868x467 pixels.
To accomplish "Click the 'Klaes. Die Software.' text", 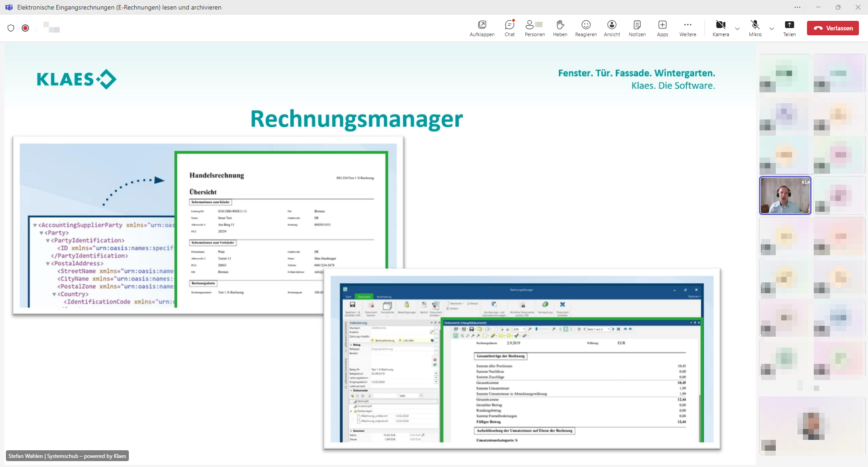I will tap(673, 86).
